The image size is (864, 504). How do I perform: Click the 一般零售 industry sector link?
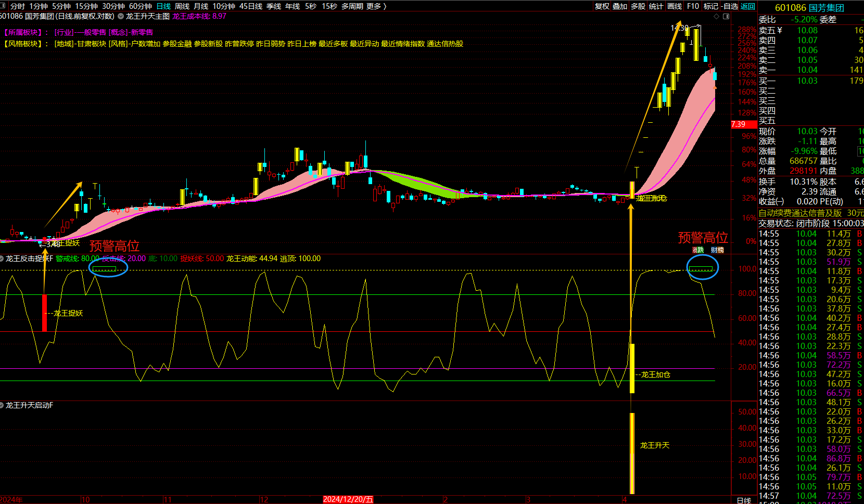pos(91,32)
